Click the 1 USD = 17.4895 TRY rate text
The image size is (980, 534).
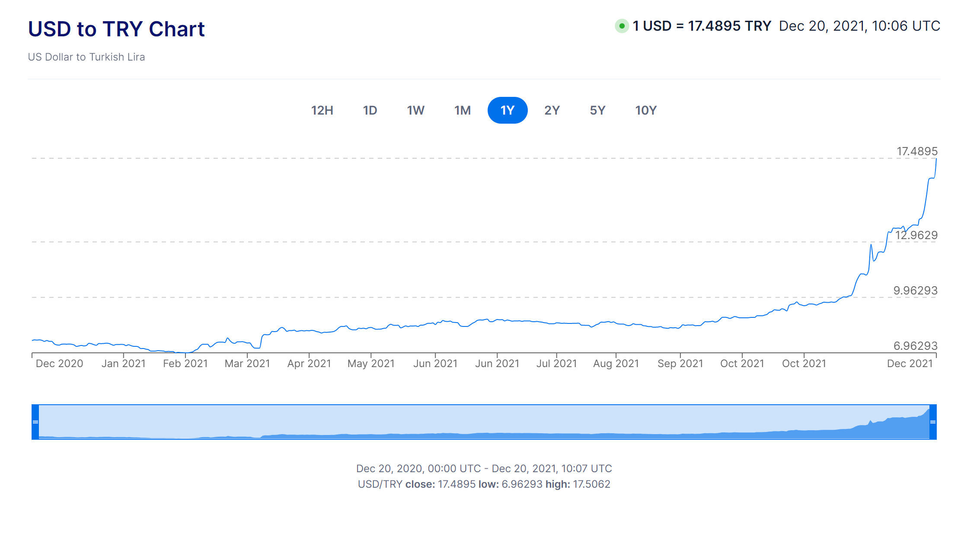pyautogui.click(x=702, y=26)
